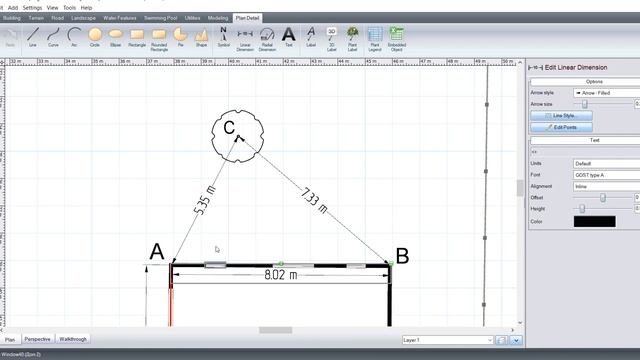Switch to the Terrain ribbon tab
640x360 pixels.
pos(36,18)
